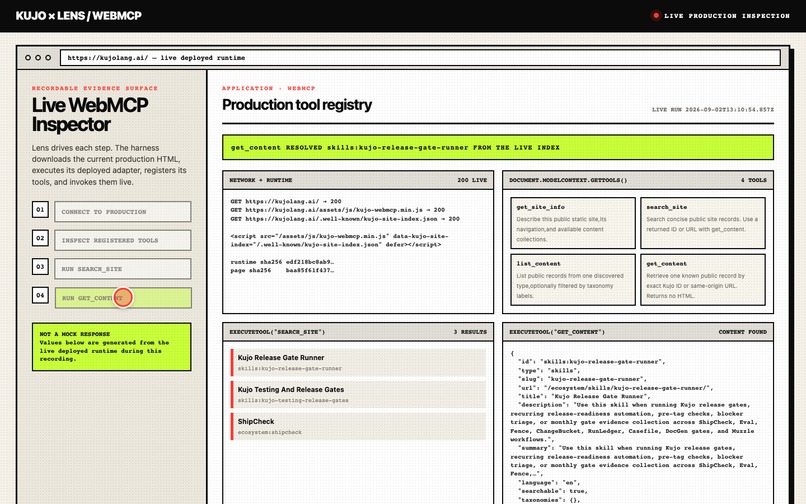The image size is (806, 504).
Task: Click the KUJO × LENS / WEBMCP logo
Action: pos(79,16)
